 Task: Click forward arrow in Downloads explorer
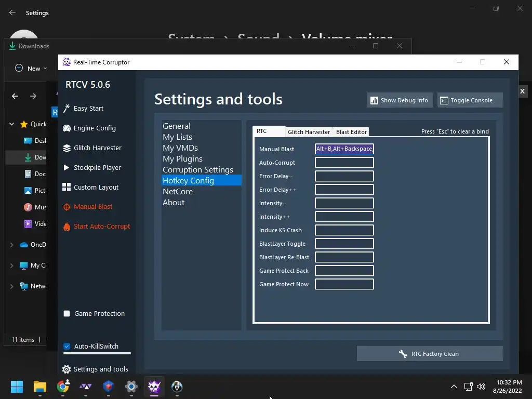tap(33, 96)
